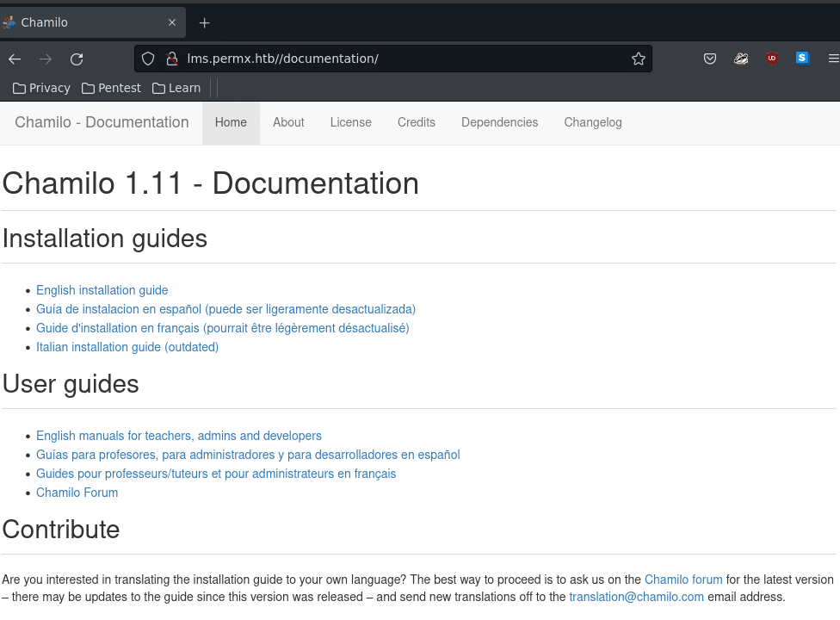
Task: Open the browser hamburger menu
Action: [x=833, y=59]
